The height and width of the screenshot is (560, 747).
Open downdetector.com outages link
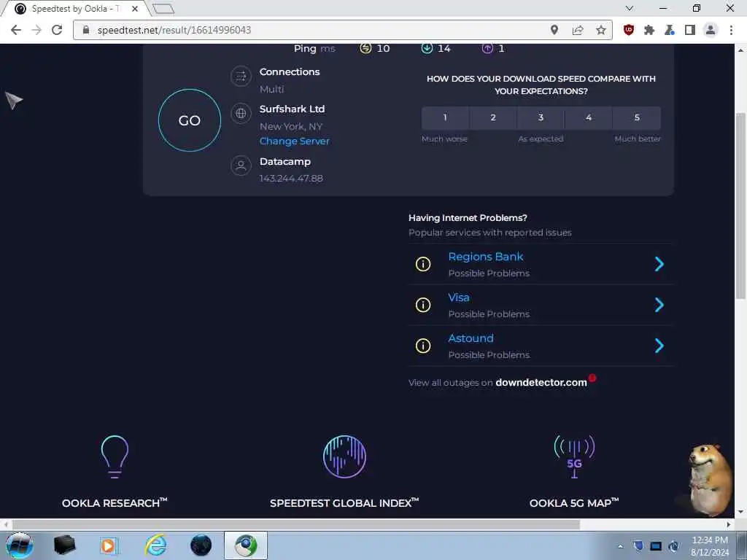(x=541, y=382)
